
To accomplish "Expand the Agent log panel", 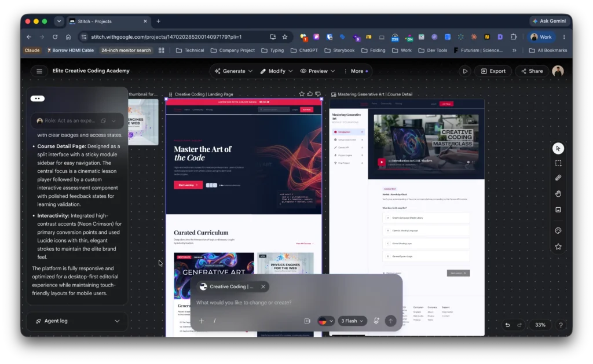I will click(78, 321).
